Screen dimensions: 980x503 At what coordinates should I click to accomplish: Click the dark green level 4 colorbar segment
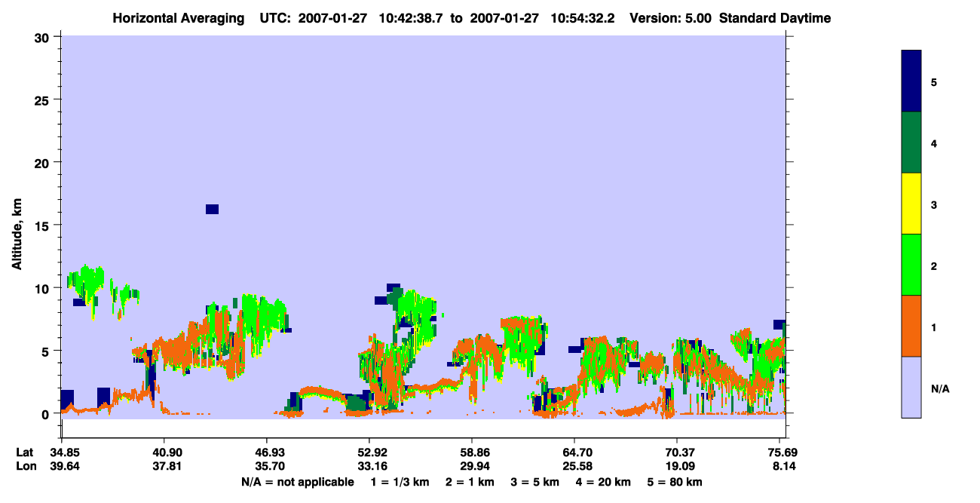[x=911, y=143]
